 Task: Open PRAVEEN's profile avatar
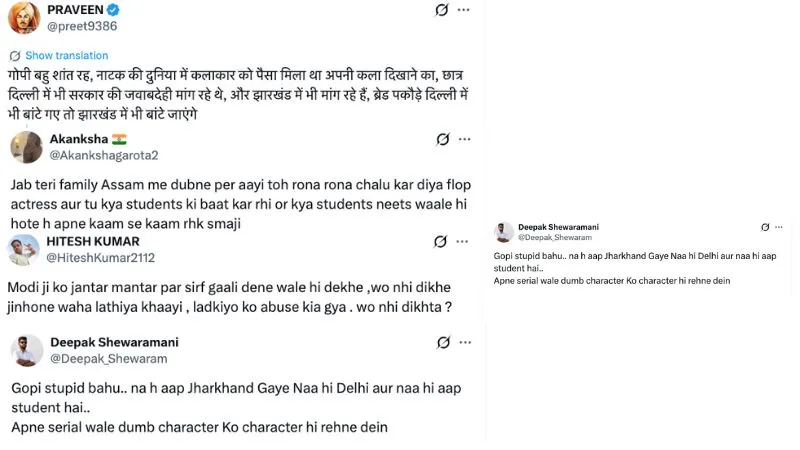24,18
